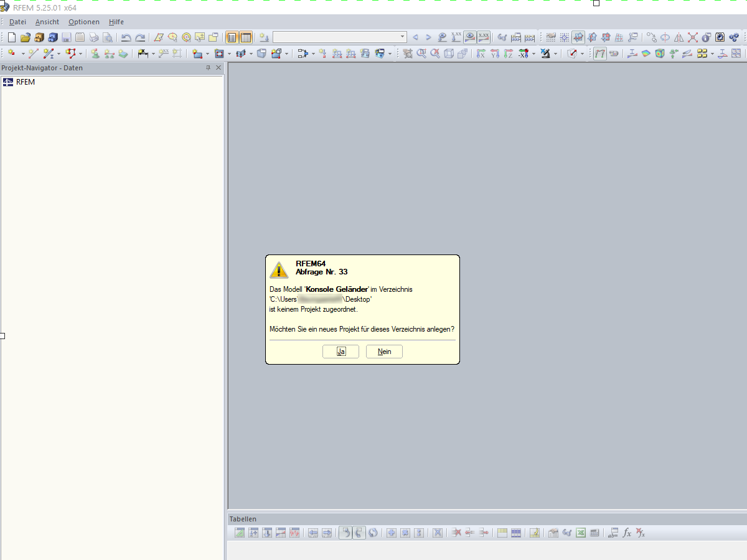747x560 pixels.
Task: Click the blue gears settings icon
Action: pos(734,37)
